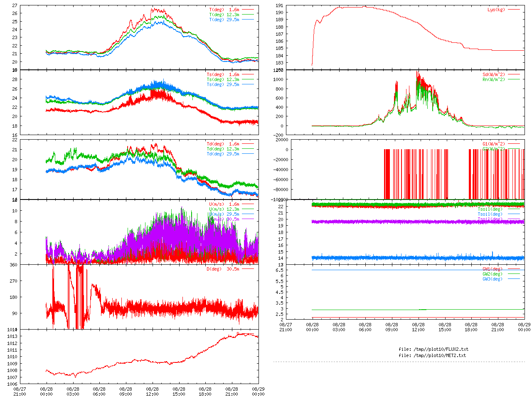Click the red T(deg) 1.6m legend line

pos(248,10)
